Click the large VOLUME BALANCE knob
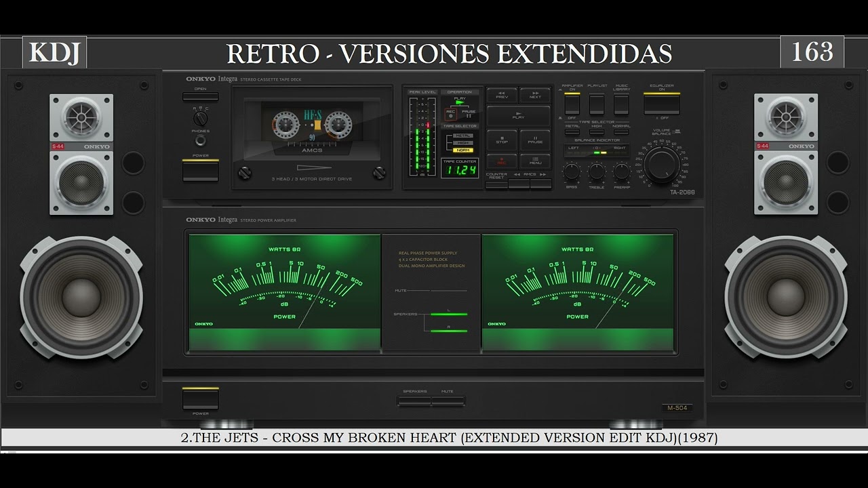This screenshot has width=868, height=488. 662,165
